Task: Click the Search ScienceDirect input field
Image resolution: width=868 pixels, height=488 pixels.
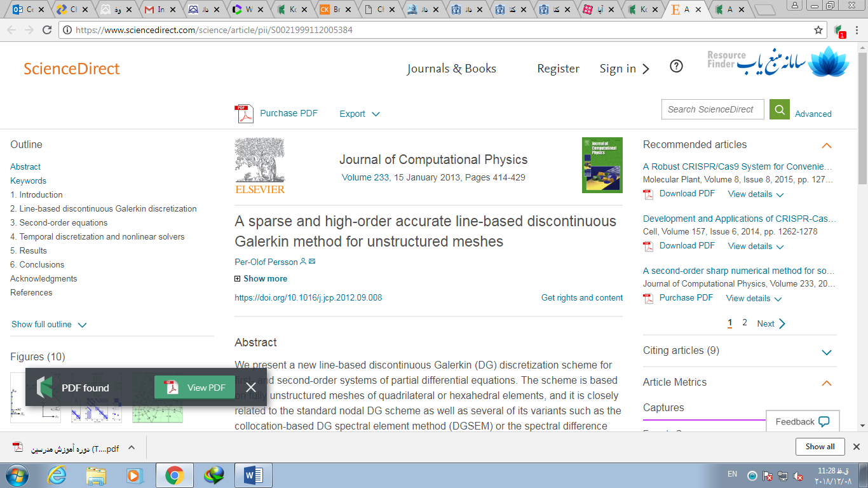Action: point(710,109)
